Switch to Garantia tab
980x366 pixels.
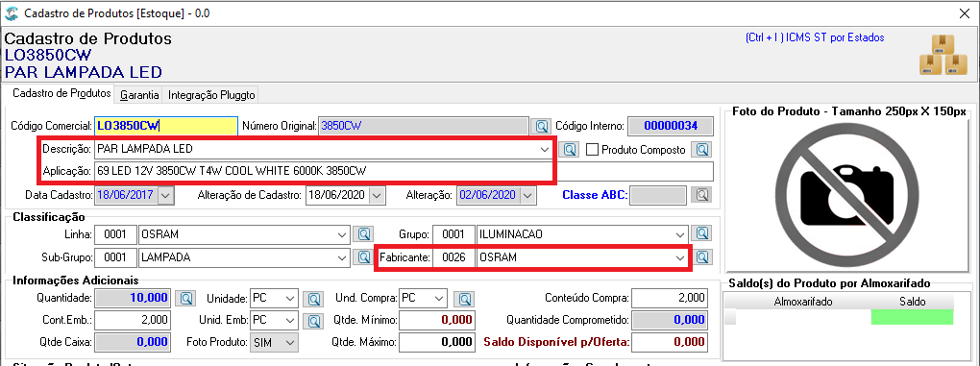pyautogui.click(x=138, y=95)
